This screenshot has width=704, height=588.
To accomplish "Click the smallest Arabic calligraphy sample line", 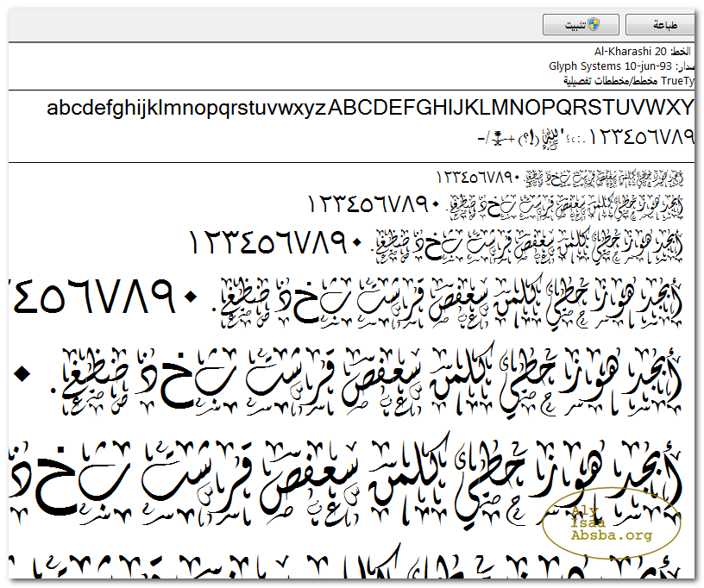I will pyautogui.click(x=604, y=178).
